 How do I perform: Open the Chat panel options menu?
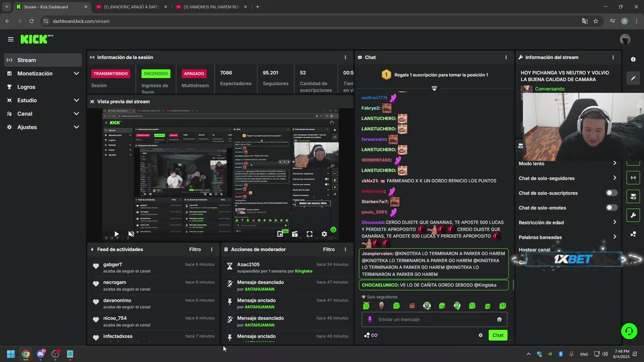506,57
